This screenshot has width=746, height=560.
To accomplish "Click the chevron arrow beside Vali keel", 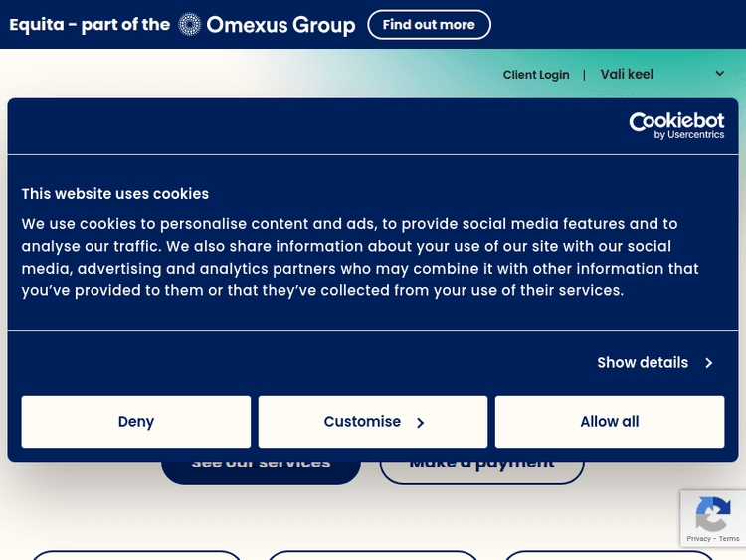I will coord(720,74).
